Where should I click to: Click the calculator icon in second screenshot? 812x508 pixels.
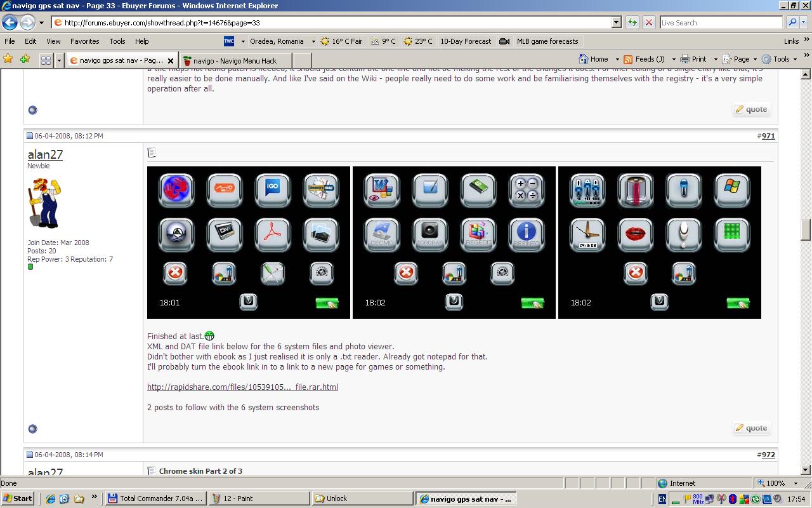527,189
